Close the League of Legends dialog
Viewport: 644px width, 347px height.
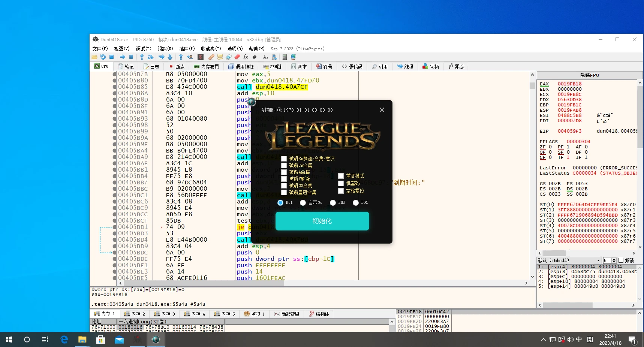(382, 110)
